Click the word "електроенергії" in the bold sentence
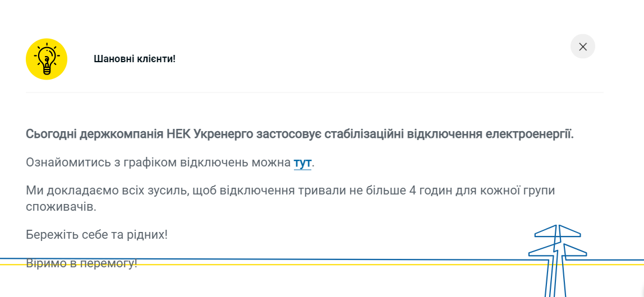The image size is (644, 297). pyautogui.click(x=528, y=134)
